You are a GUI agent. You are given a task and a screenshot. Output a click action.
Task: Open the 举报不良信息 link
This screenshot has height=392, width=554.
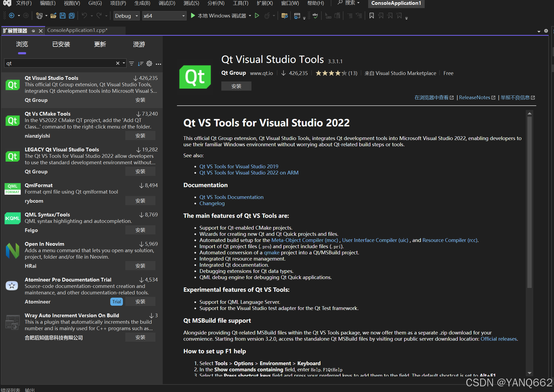518,98
